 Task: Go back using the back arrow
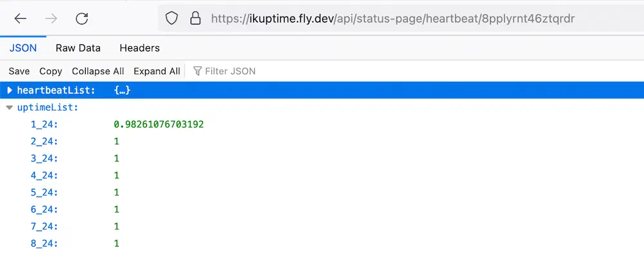tap(20, 19)
